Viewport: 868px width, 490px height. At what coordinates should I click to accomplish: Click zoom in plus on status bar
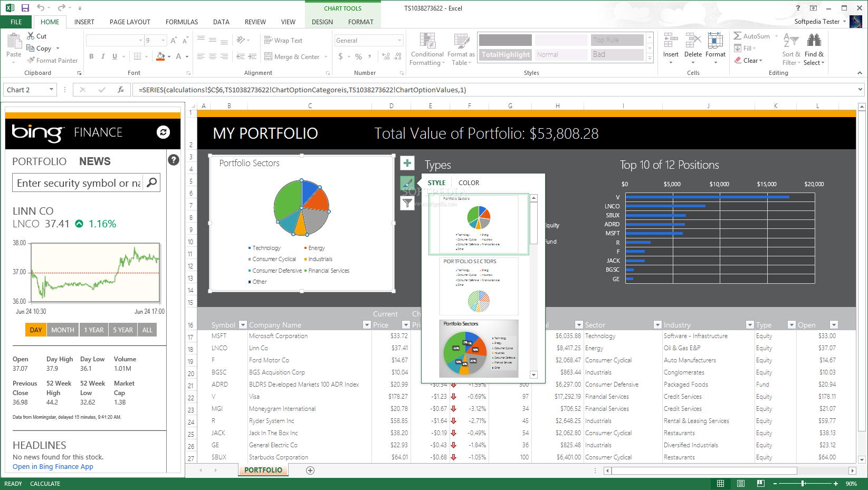[x=836, y=483]
